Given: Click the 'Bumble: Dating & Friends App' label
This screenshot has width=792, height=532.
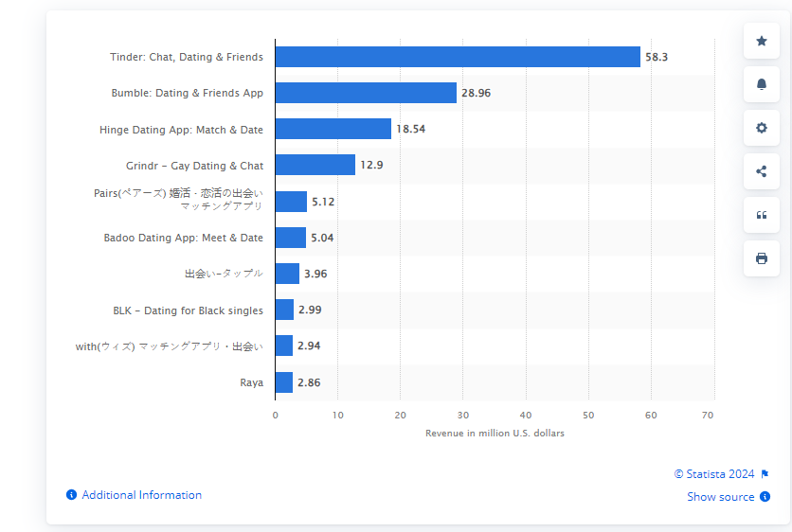Looking at the screenshot, I should tap(188, 93).
